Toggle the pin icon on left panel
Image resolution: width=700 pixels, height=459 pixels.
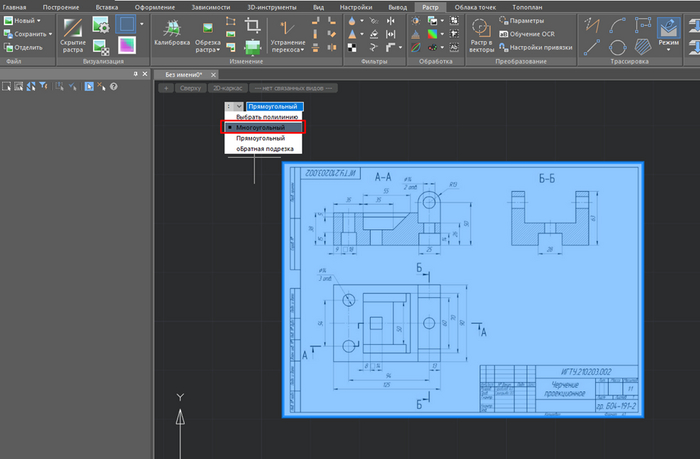136,75
